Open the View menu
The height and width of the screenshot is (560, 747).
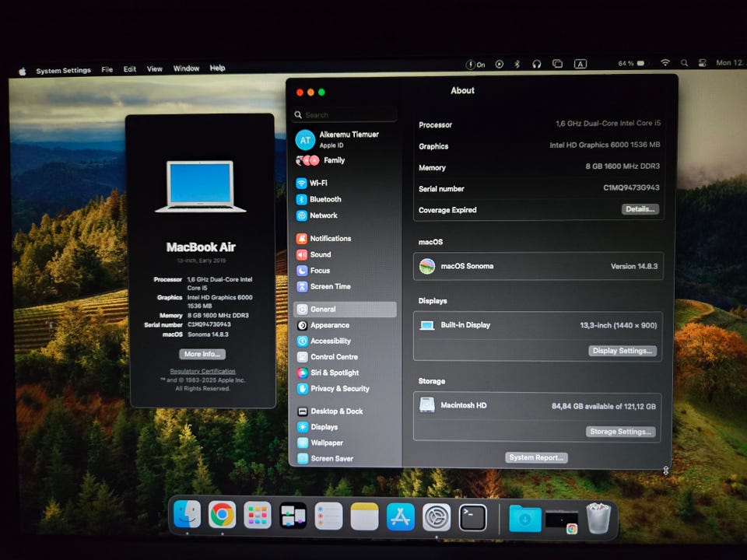click(x=154, y=69)
